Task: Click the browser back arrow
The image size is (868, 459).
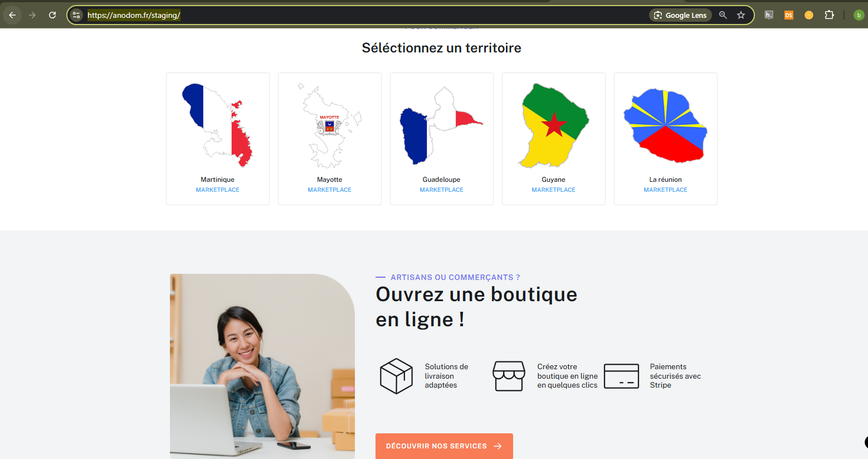Action: click(12, 15)
